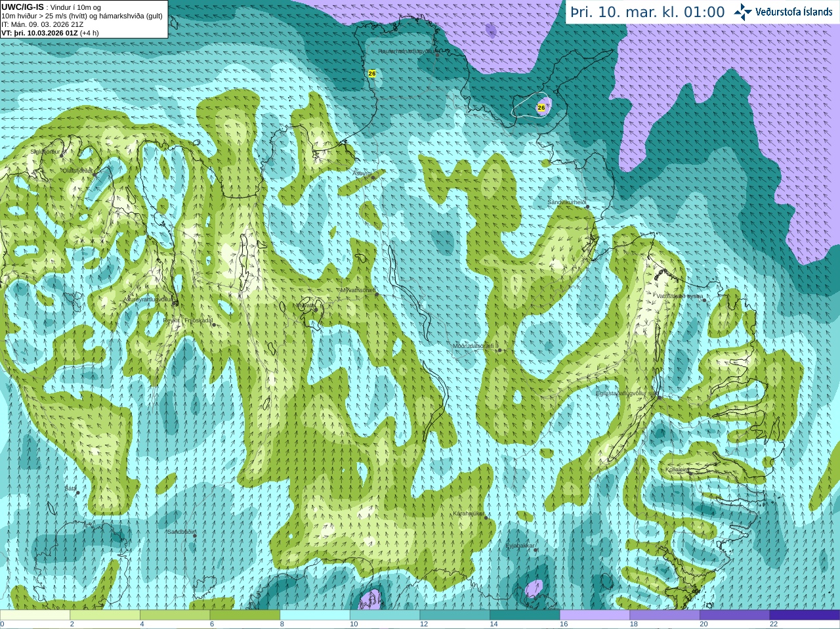Click the Sáta station label

(x=71, y=488)
